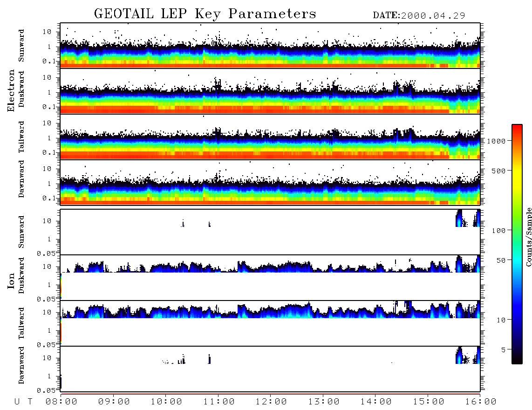The height and width of the screenshot is (410, 532).
Task: Click the Ion Sunward axis label
Action: point(21,232)
